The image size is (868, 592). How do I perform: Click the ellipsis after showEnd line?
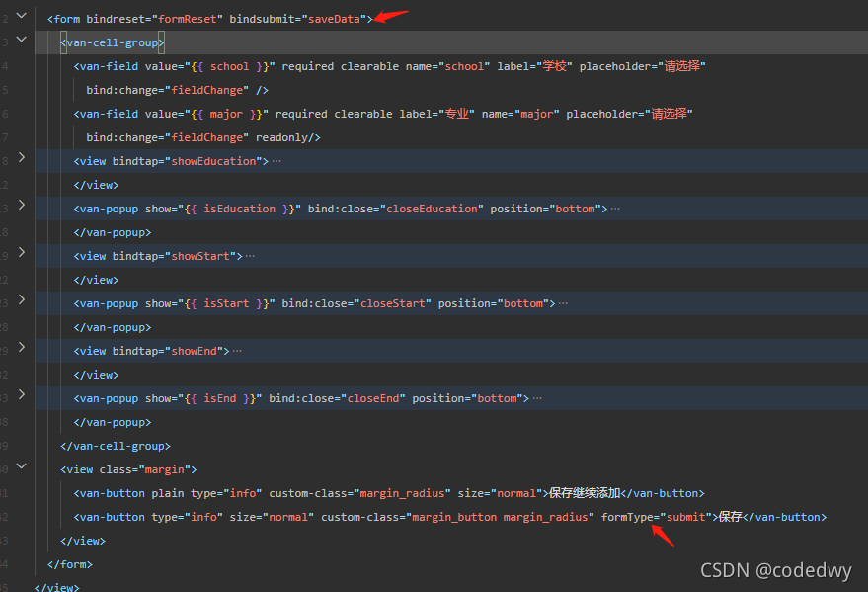click(237, 351)
